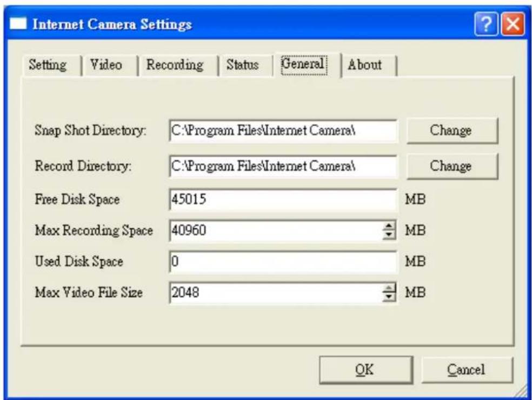Click the Free Disk Space label
532x400 pixels.
pyautogui.click(x=77, y=199)
